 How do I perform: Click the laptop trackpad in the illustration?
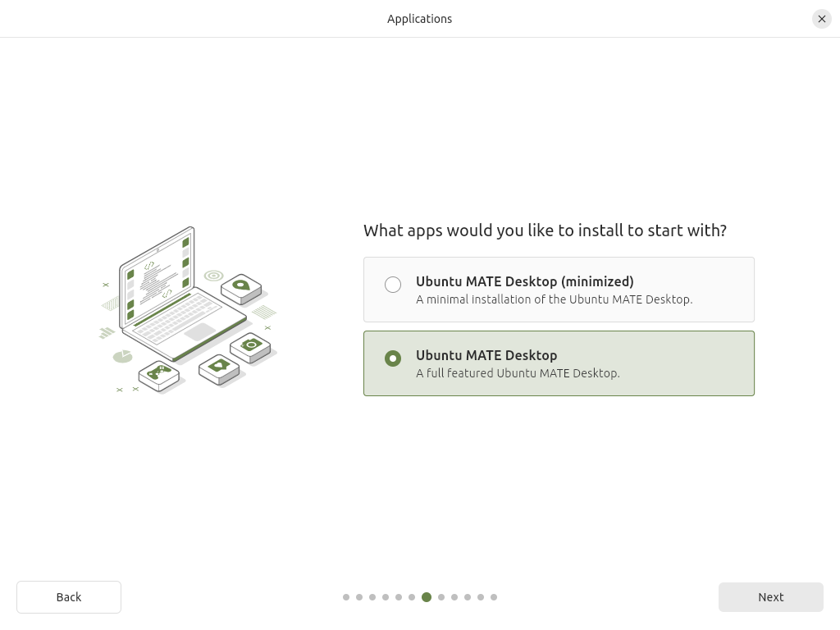click(x=199, y=331)
